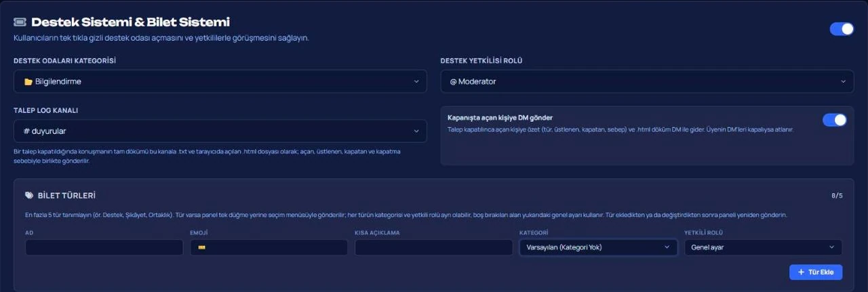Click the DESTEK ODALARI KATEGORİSİ label

coord(64,61)
